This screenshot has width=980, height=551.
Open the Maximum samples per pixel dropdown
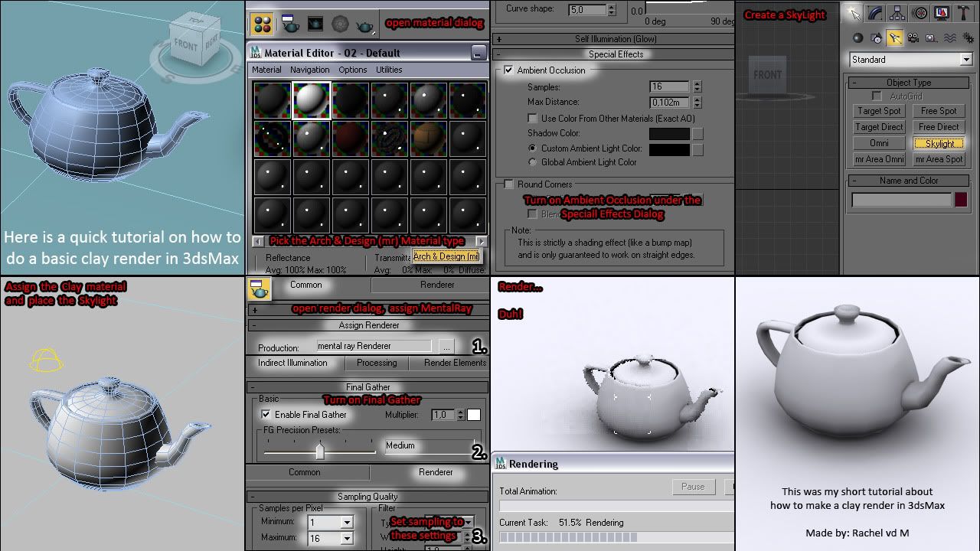[x=330, y=538]
